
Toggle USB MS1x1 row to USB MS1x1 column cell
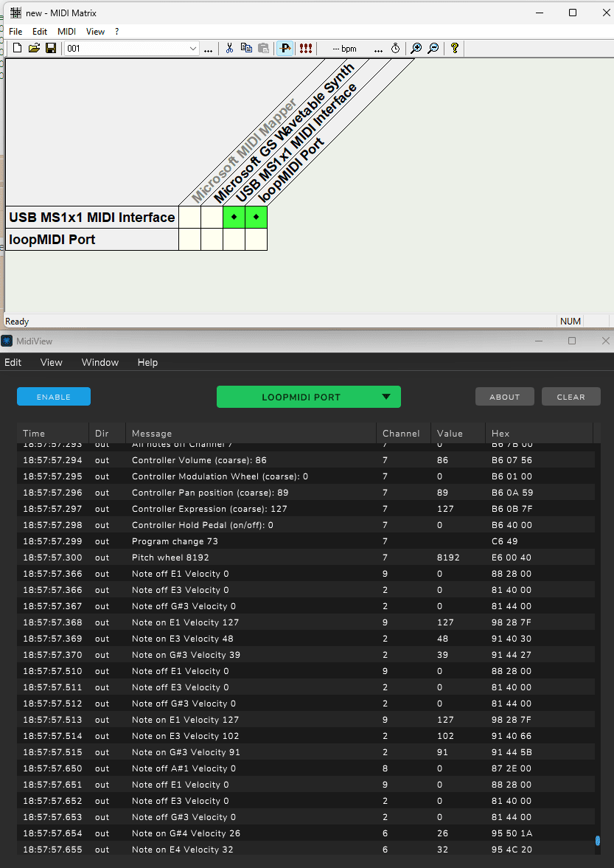(x=234, y=217)
